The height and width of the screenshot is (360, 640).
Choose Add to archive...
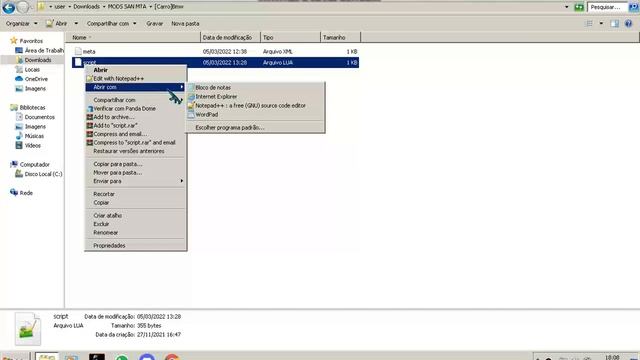pos(113,117)
